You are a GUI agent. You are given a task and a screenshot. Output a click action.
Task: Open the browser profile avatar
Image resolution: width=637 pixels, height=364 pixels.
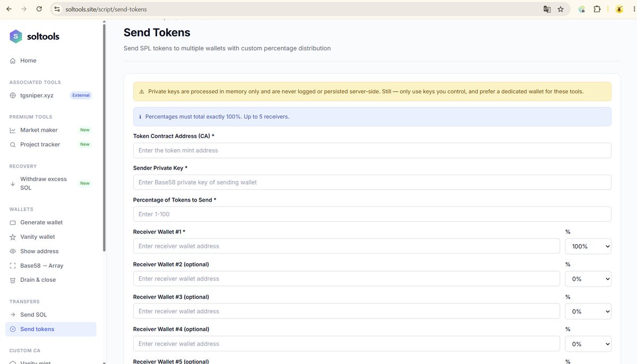click(619, 9)
